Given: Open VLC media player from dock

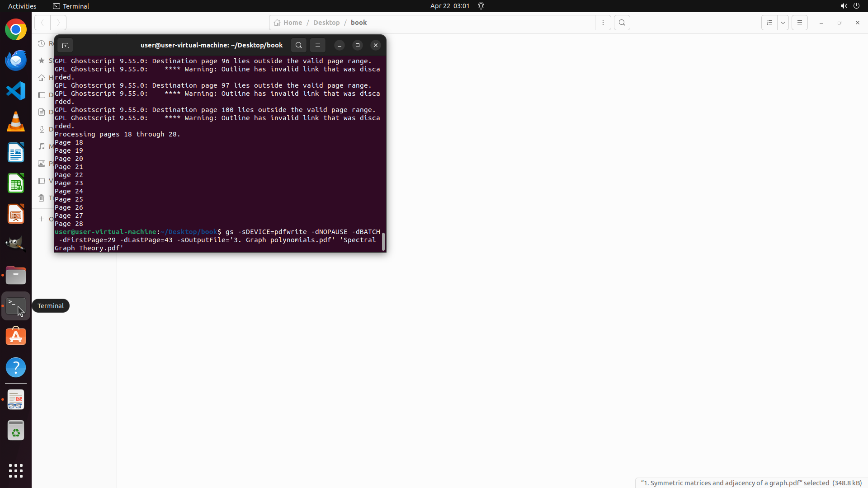Looking at the screenshot, I should coord(16,122).
